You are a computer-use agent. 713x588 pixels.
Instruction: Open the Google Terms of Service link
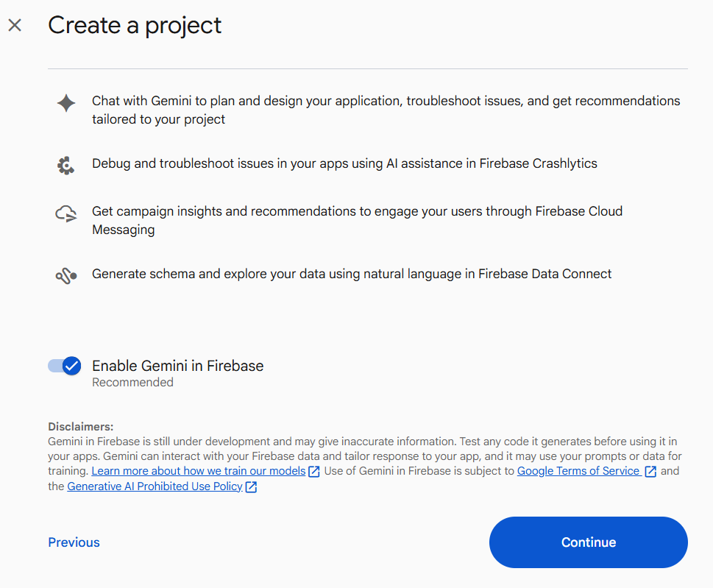click(578, 471)
